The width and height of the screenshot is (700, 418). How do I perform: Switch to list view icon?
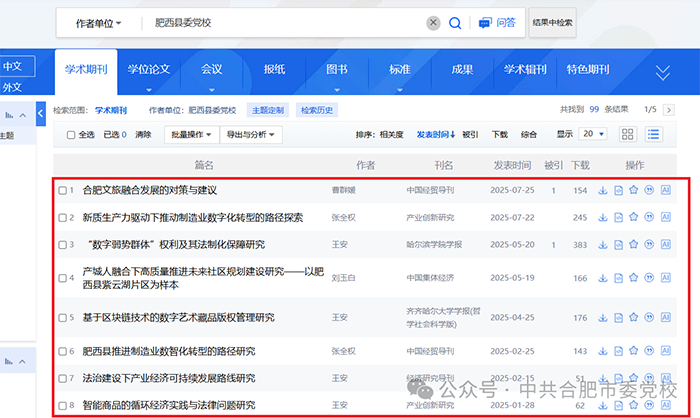tap(653, 134)
